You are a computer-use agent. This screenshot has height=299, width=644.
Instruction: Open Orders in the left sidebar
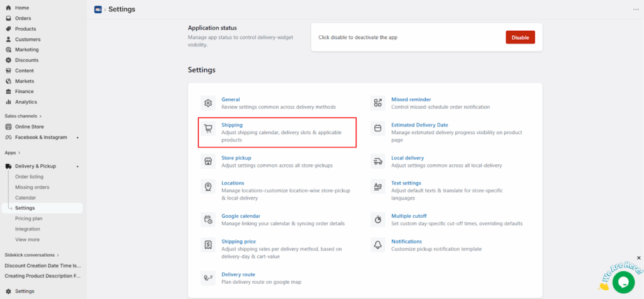[23, 18]
